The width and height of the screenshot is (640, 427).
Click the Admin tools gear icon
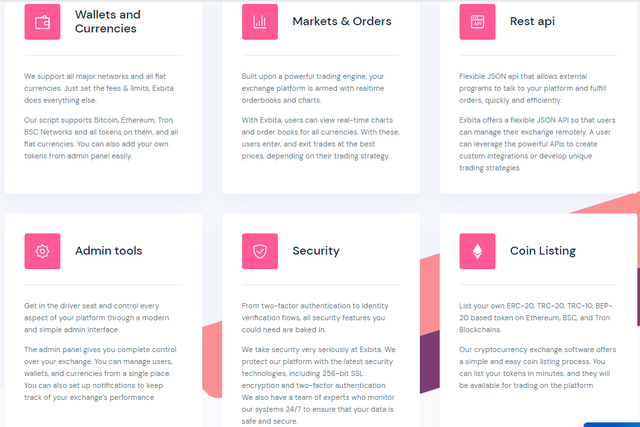(42, 251)
